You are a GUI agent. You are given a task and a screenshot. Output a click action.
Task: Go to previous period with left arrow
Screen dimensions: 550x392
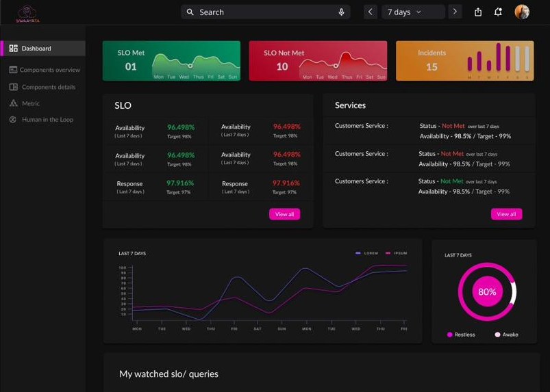(371, 12)
